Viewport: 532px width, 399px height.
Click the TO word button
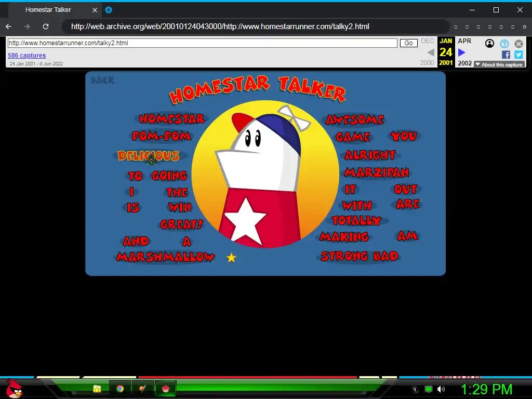(x=135, y=176)
